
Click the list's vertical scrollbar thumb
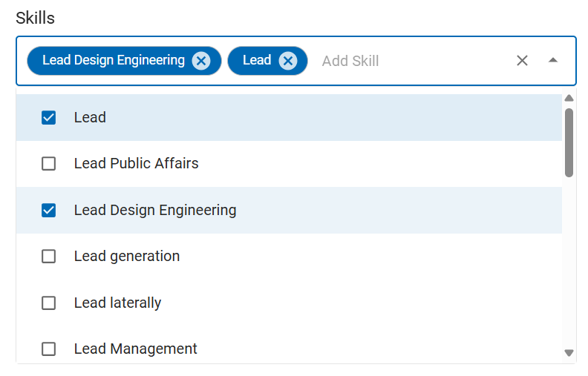point(569,142)
